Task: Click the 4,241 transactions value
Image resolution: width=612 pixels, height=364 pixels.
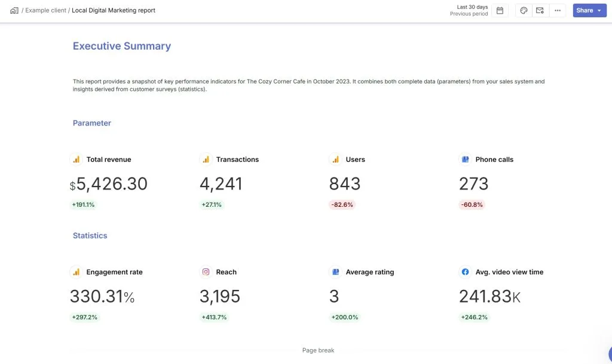Action: 221,183
